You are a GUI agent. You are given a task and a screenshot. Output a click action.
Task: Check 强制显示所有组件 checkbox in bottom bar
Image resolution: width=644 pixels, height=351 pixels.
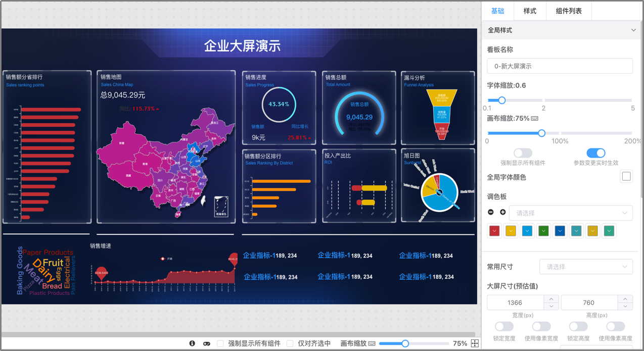(220, 343)
